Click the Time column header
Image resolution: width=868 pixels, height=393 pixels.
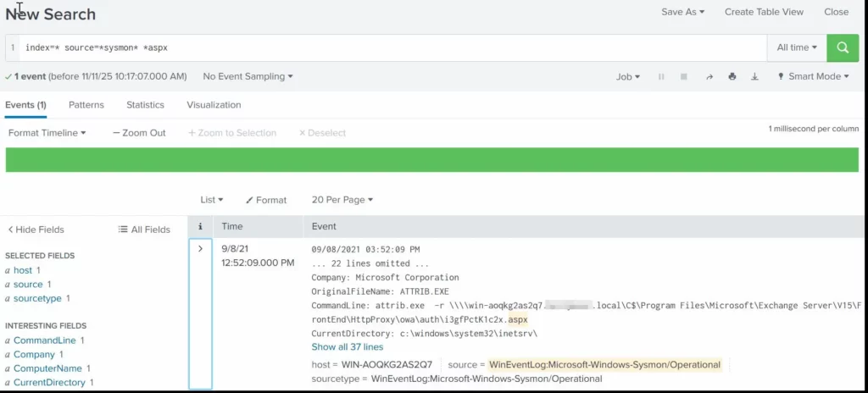pyautogui.click(x=232, y=226)
